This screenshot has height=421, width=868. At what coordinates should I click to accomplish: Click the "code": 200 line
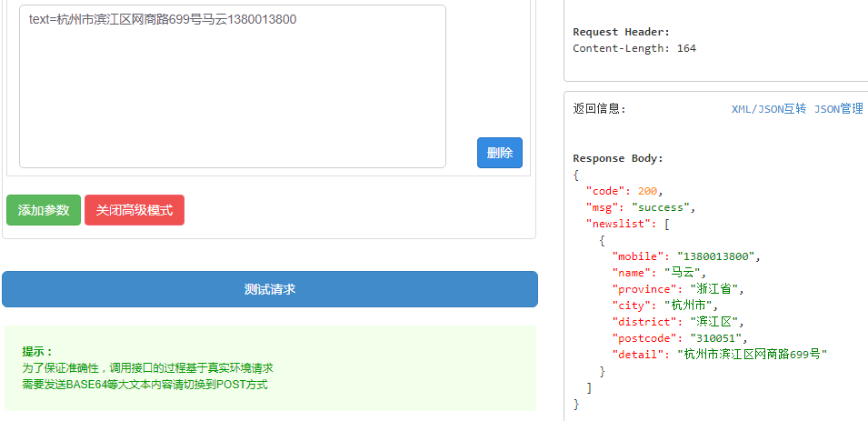coord(624,191)
